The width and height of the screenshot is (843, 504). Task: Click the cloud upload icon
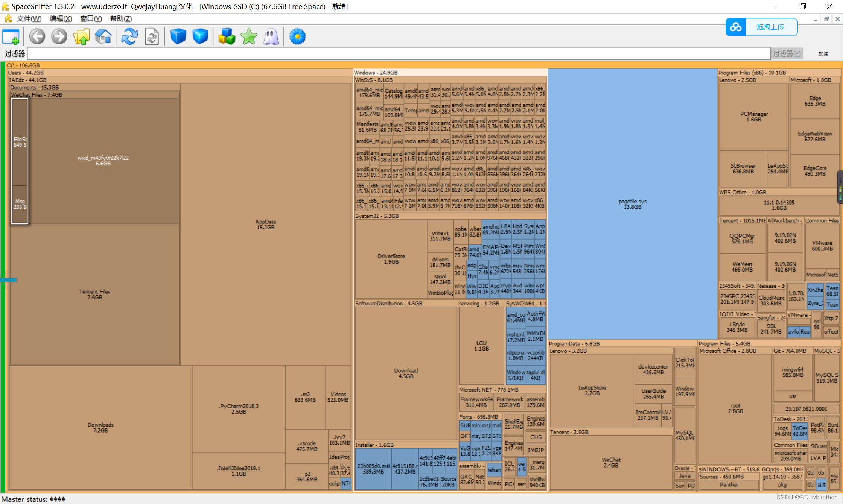(736, 27)
